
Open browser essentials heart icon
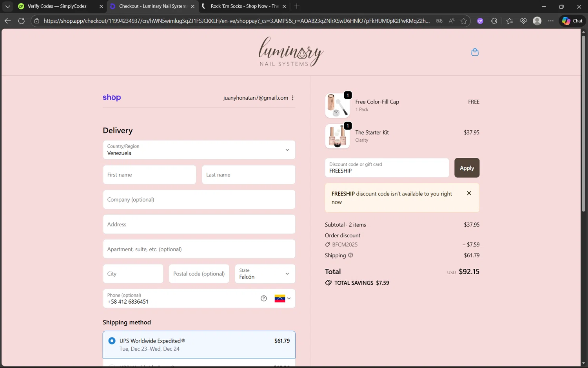pyautogui.click(x=523, y=21)
